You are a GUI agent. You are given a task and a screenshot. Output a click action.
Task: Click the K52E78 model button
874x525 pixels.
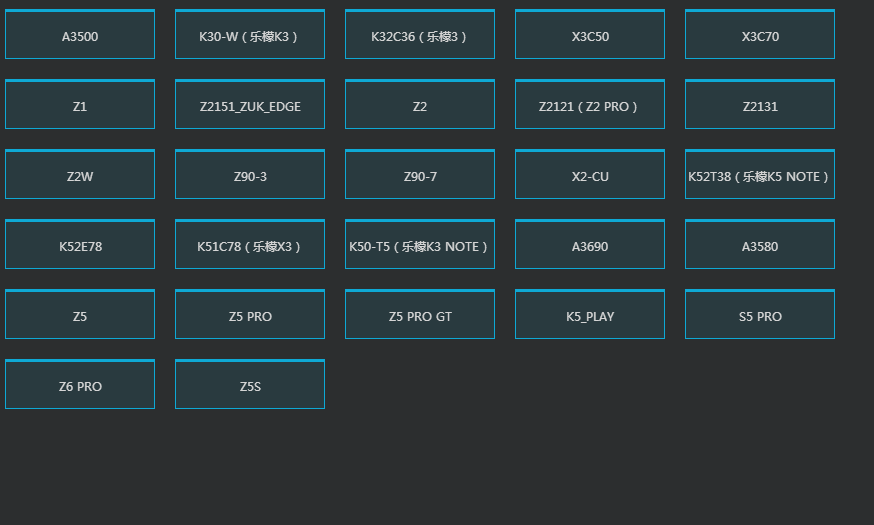[x=80, y=245]
